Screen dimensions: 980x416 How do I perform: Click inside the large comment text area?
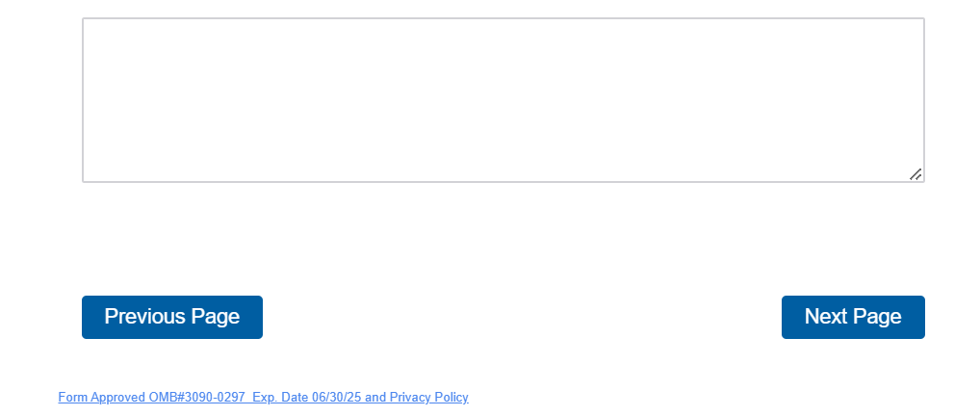pos(503,99)
